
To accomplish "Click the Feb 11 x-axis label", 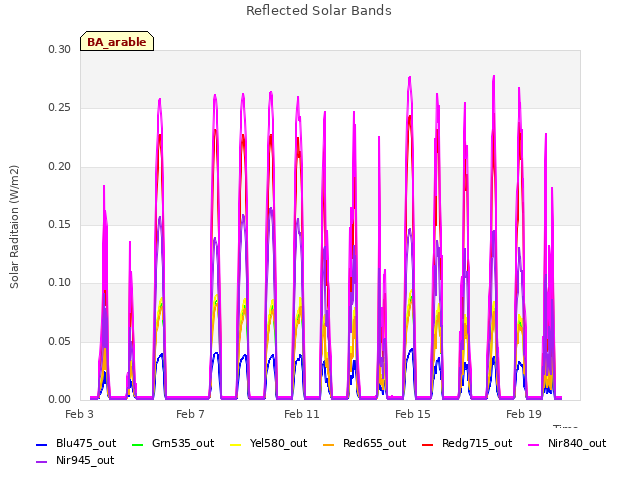I will (302, 414).
